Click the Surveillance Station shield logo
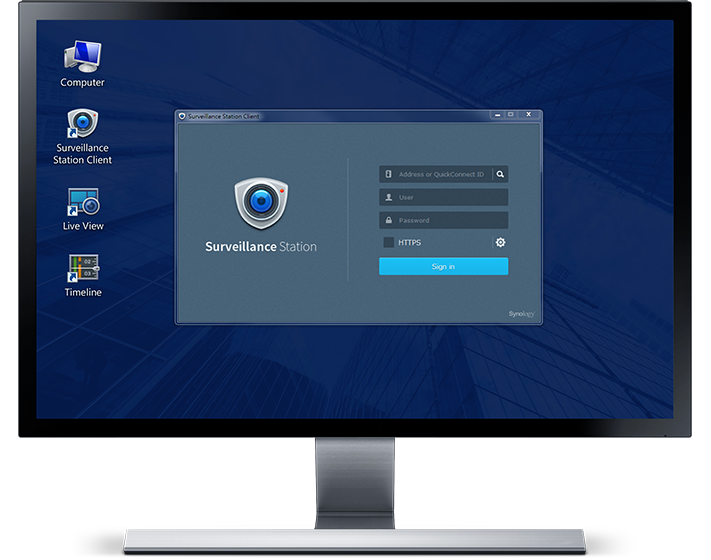The image size is (711, 560). 261,203
